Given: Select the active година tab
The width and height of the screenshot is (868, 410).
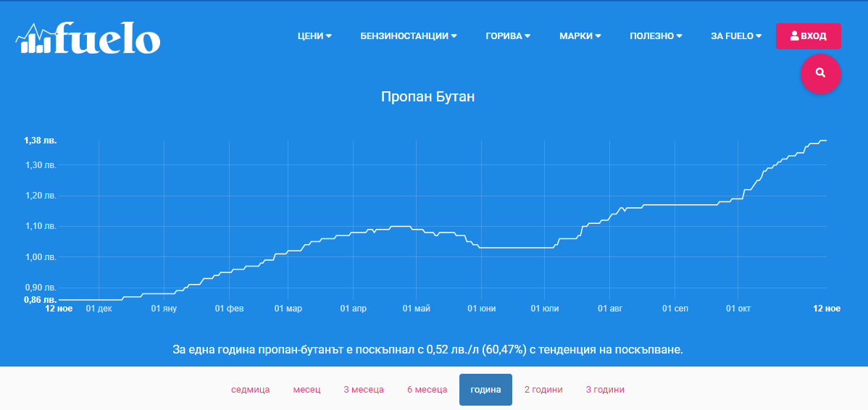Looking at the screenshot, I should point(485,390).
